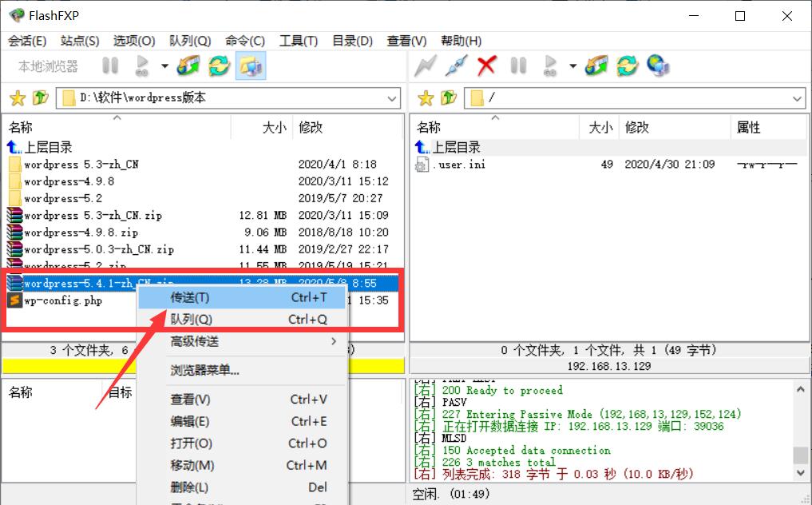
Task: Click the 本地浏览器 label button
Action: (48, 66)
